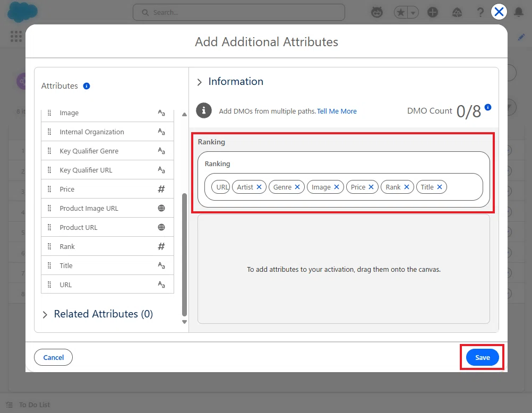Click the number type icon for Rank
Screen dimensions: 532x413
pos(161,246)
